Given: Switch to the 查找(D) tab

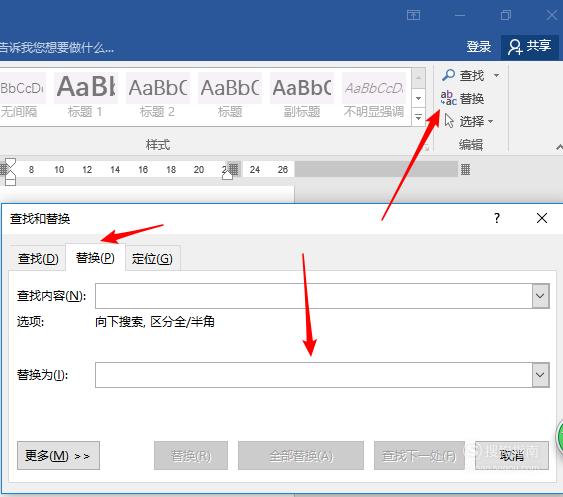Looking at the screenshot, I should [x=38, y=259].
